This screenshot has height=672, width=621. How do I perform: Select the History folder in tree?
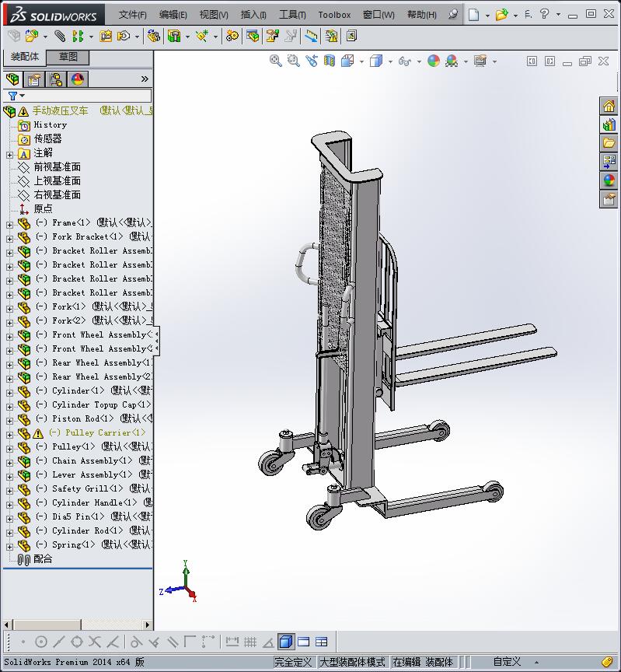[x=50, y=124]
